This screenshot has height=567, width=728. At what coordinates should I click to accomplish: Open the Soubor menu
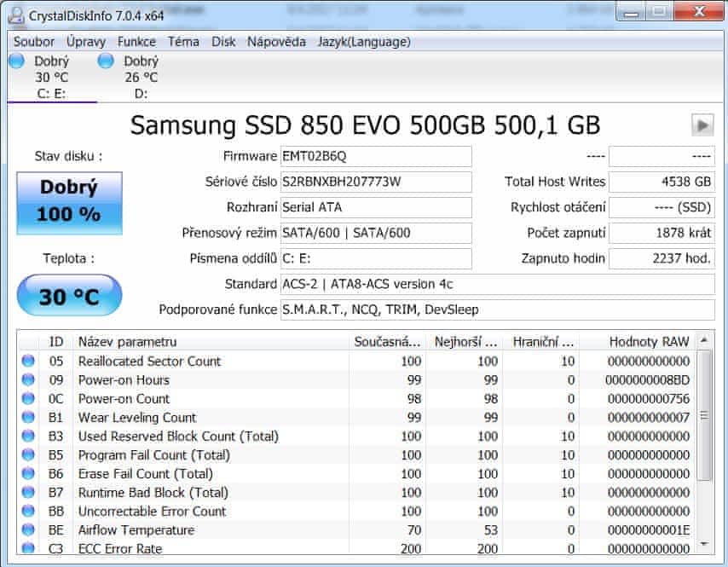point(34,42)
